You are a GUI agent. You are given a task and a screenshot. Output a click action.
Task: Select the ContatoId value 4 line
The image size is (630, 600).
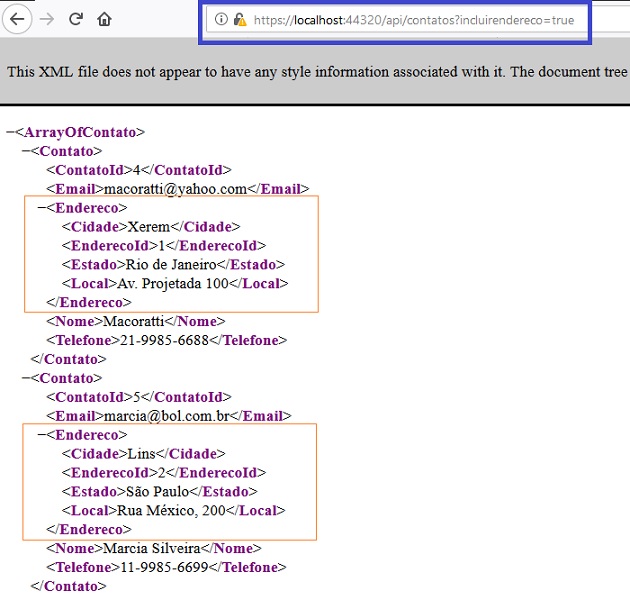click(139, 170)
